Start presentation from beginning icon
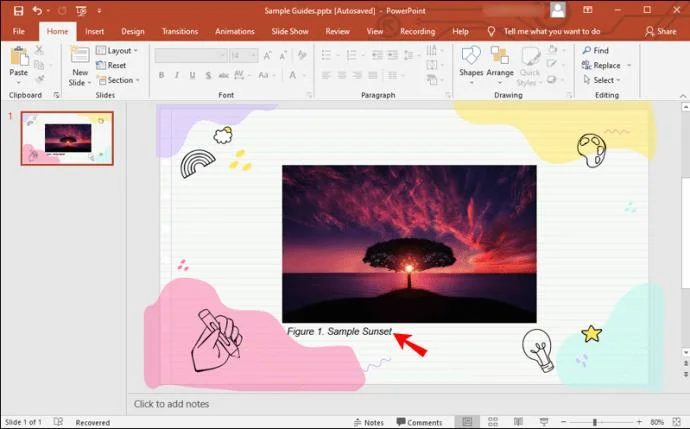The image size is (690, 429). pyautogui.click(x=81, y=11)
